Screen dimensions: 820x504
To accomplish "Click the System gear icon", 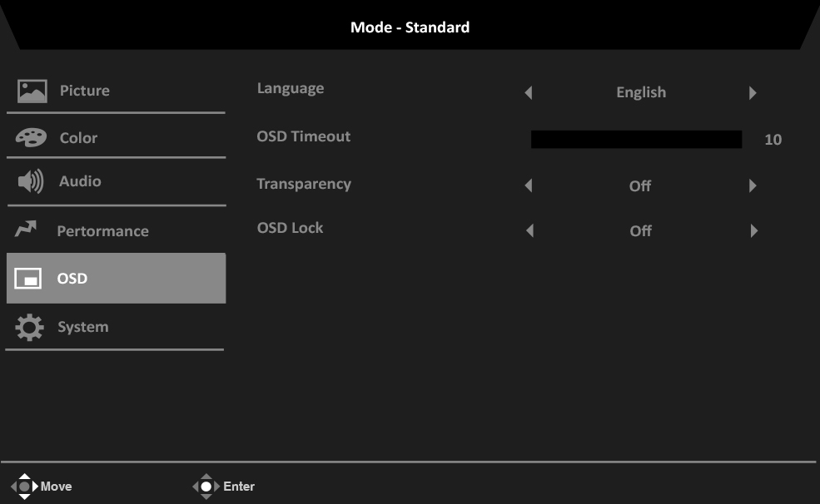I will point(30,328).
